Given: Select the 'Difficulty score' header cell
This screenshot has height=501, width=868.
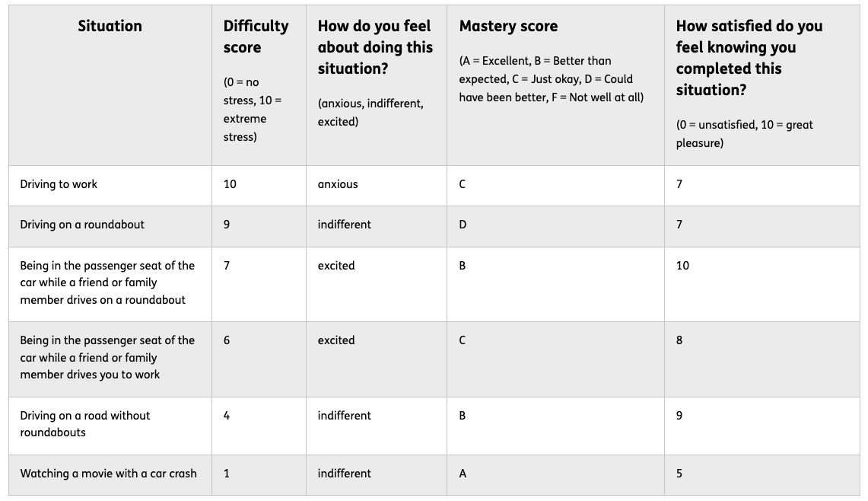Looking at the screenshot, I should tap(259, 85).
